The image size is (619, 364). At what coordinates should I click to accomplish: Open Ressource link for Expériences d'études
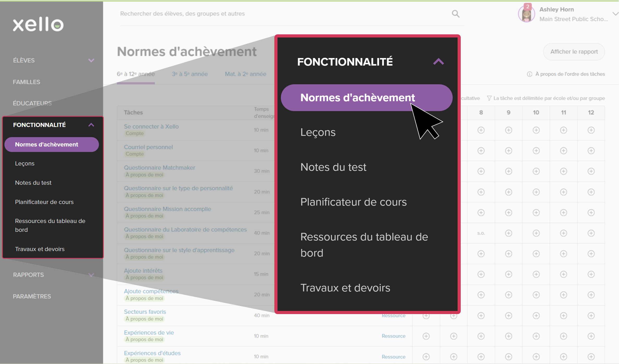point(394,357)
